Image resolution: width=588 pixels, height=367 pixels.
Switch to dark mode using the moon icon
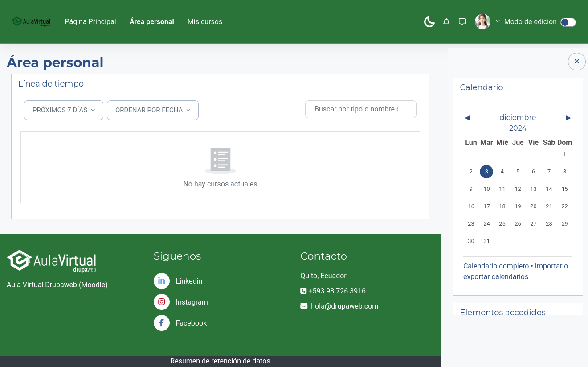coord(429,21)
